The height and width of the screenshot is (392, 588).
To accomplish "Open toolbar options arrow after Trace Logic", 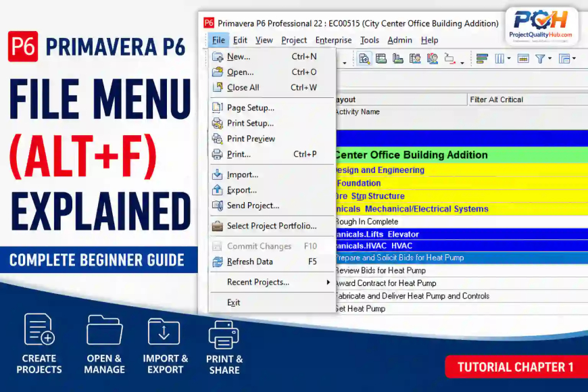I will [x=462, y=63].
